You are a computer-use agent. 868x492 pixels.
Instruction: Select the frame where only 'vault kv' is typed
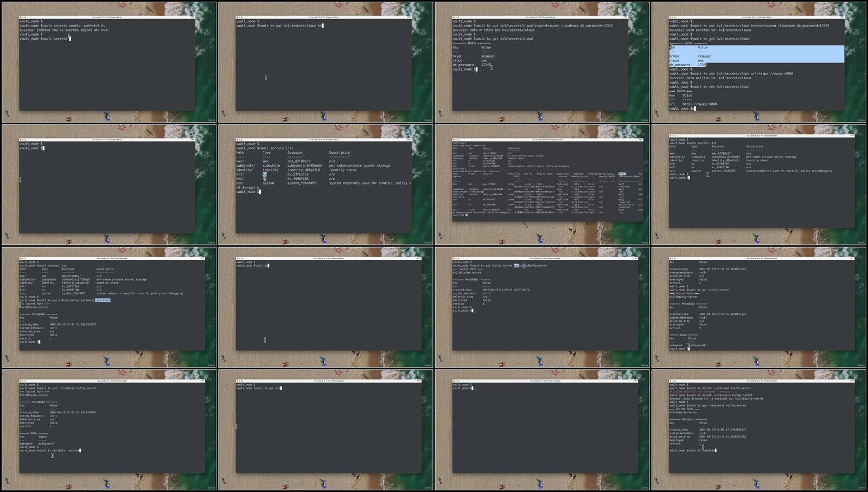(x=325, y=307)
